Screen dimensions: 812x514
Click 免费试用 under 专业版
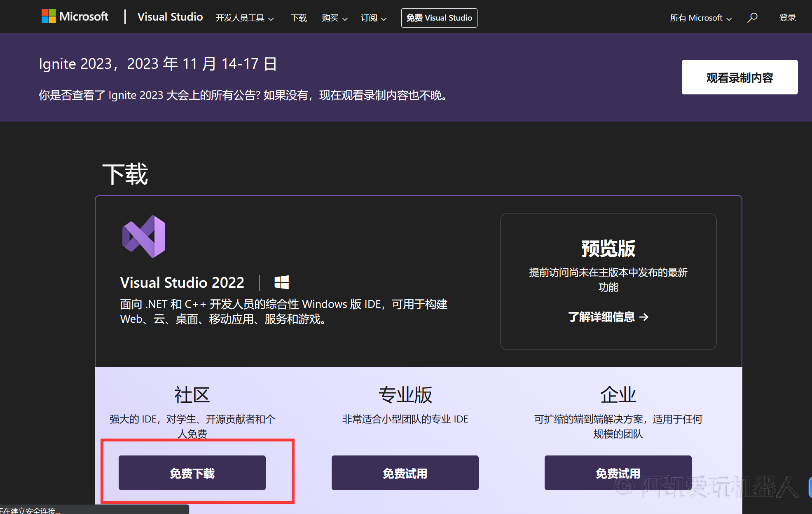tap(405, 473)
